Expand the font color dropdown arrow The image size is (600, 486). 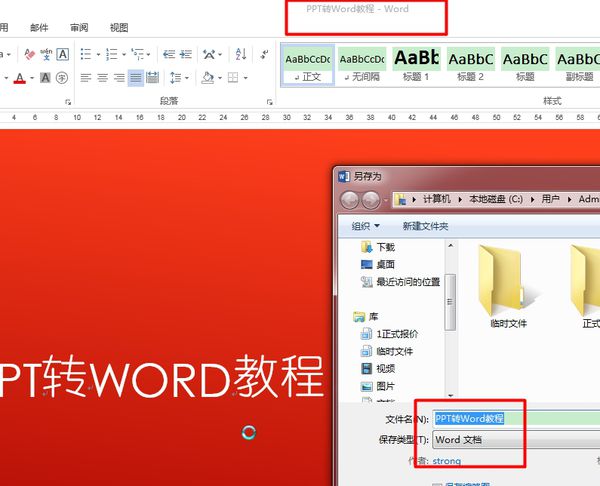tap(32, 78)
